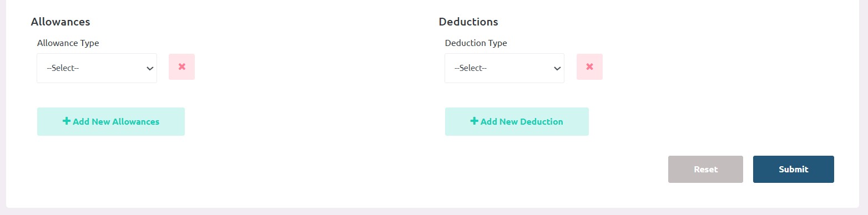Click the pink delete box beside Deduction Type
The image size is (868, 215).
[589, 66]
